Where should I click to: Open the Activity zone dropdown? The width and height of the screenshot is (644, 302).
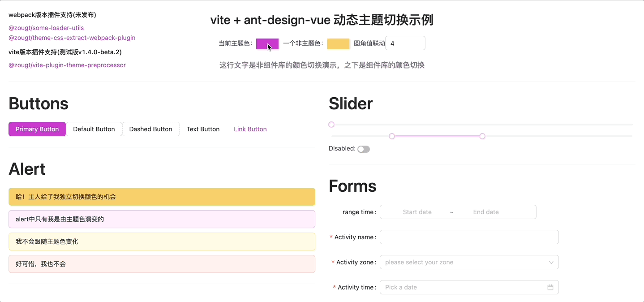point(469,262)
